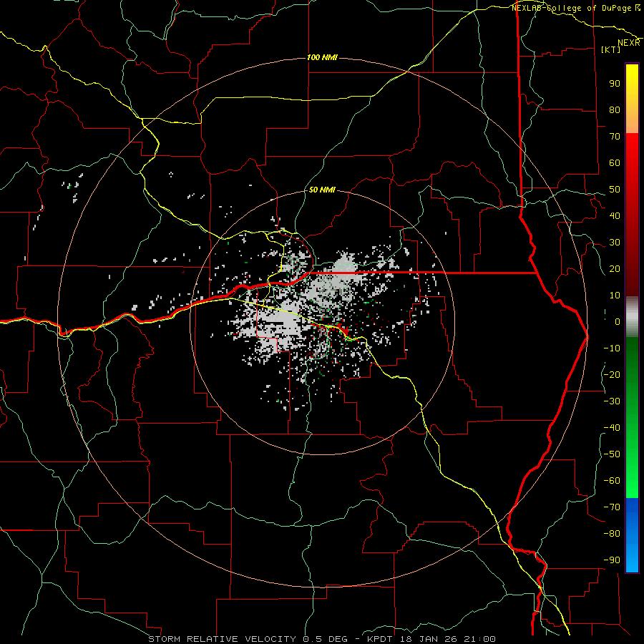Click the positive "20" scale value
The image size is (644, 644).
[x=615, y=269]
